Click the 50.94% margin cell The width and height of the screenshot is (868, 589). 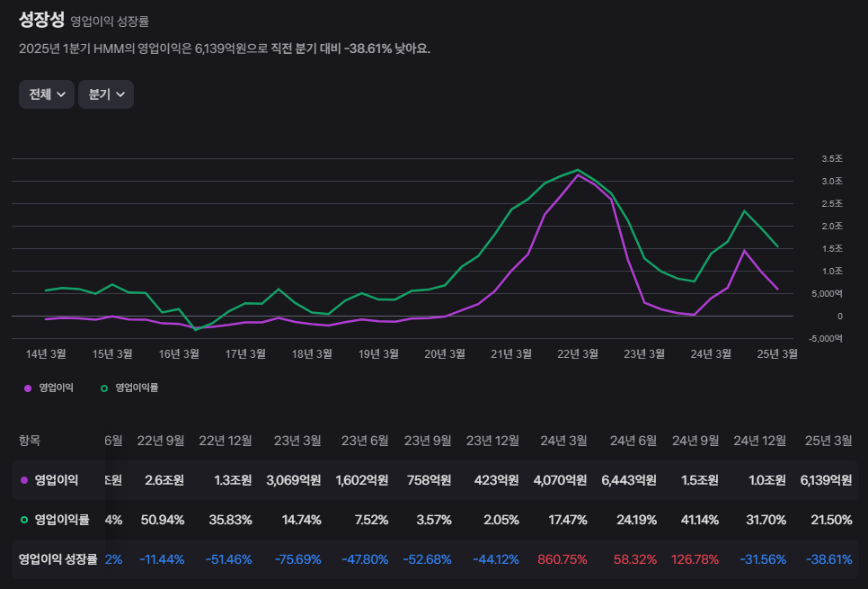[163, 520]
